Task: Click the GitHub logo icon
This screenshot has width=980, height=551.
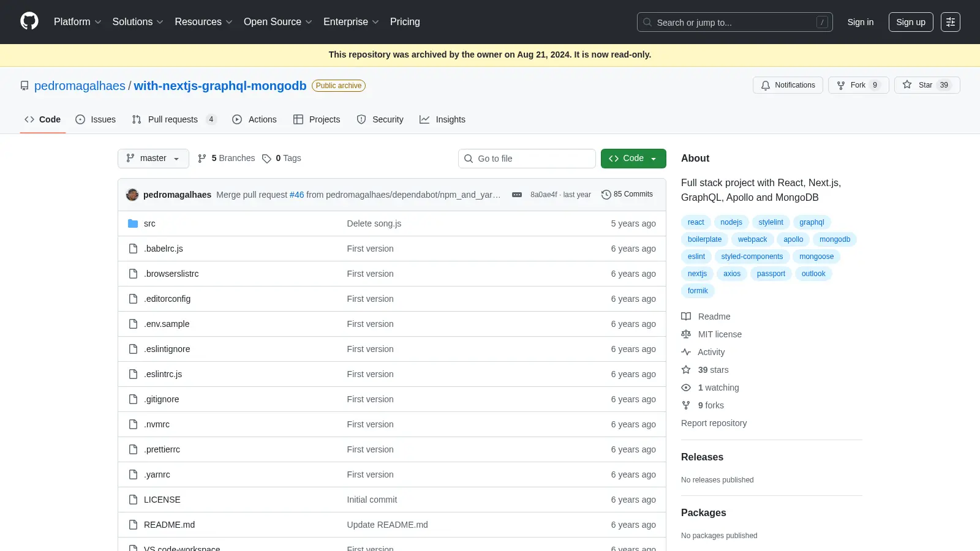Action: 29,21
